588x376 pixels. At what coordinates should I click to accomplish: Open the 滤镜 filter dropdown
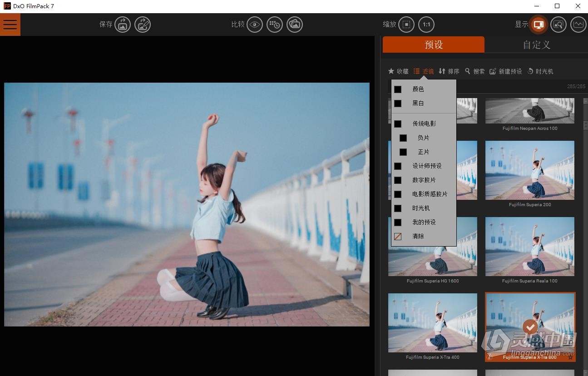coord(424,71)
